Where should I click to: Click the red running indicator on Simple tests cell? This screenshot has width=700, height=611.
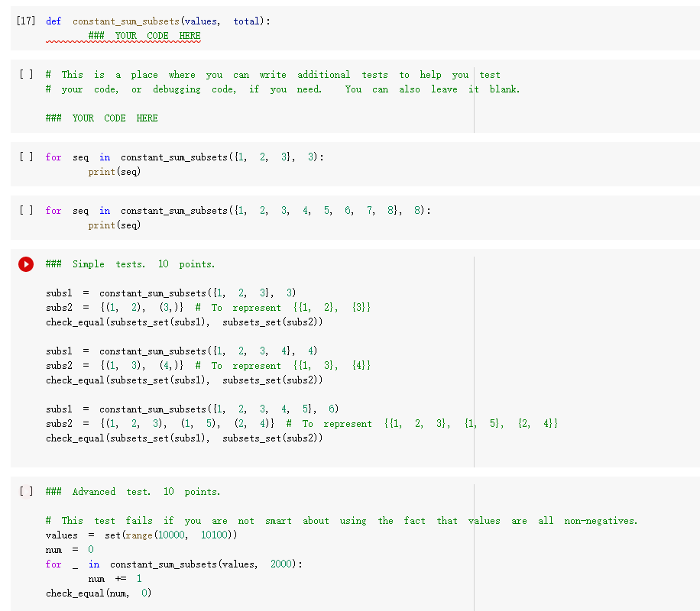[25, 263]
